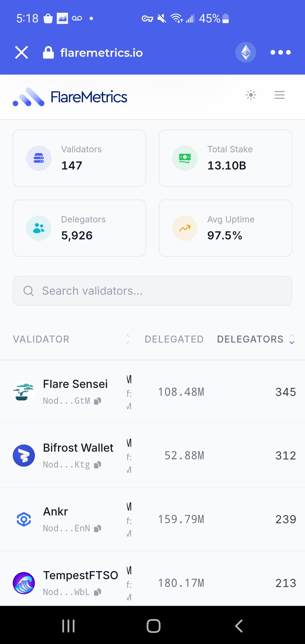Copy the Ankr node ID
The width and height of the screenshot is (305, 644).
98,529
